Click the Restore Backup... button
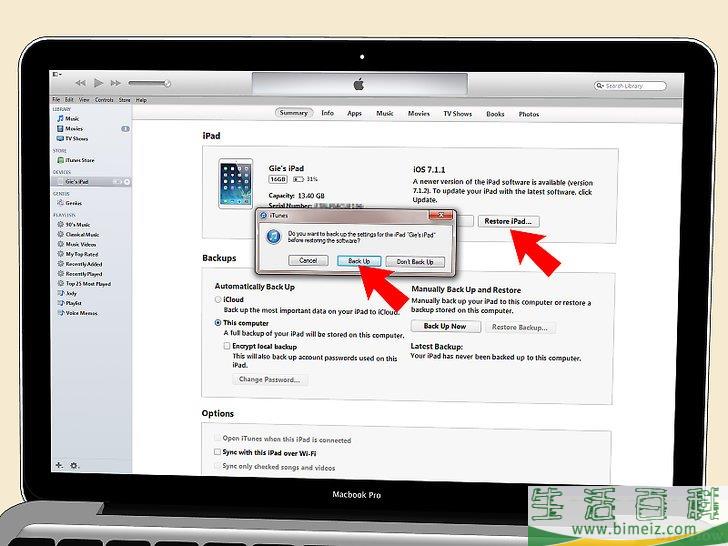The height and width of the screenshot is (546, 728). tap(520, 327)
